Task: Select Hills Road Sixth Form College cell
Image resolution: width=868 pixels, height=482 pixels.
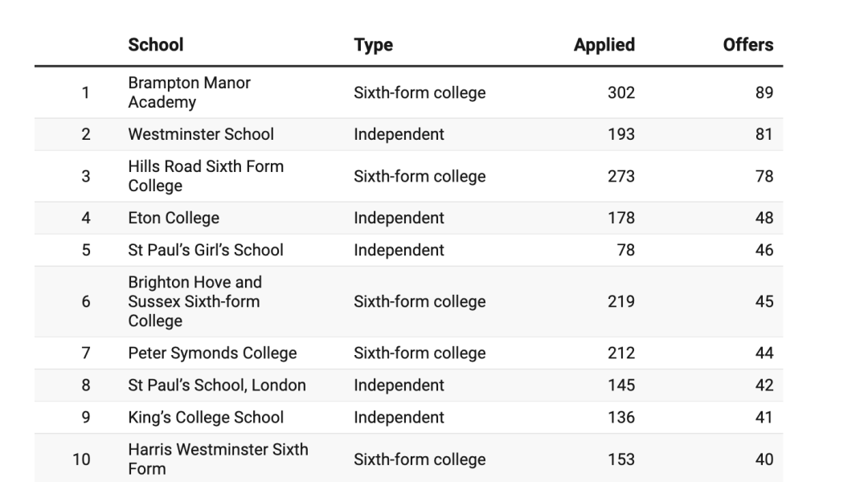Action: [x=206, y=176]
